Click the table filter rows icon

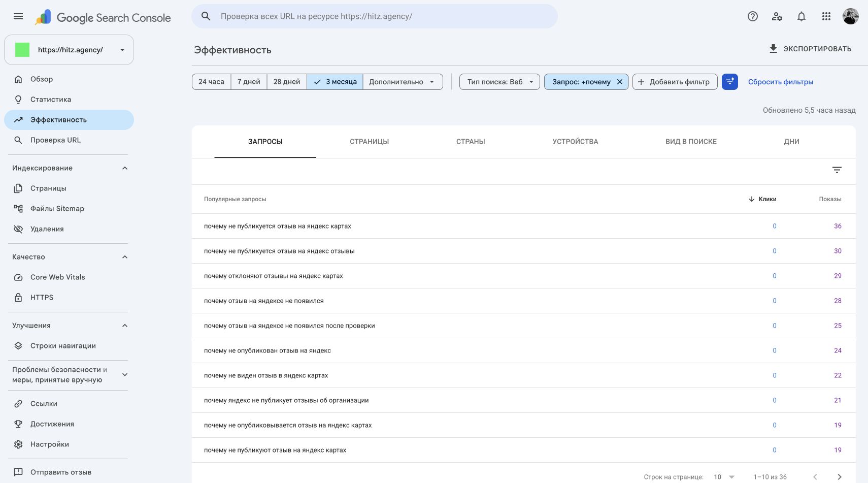point(837,170)
